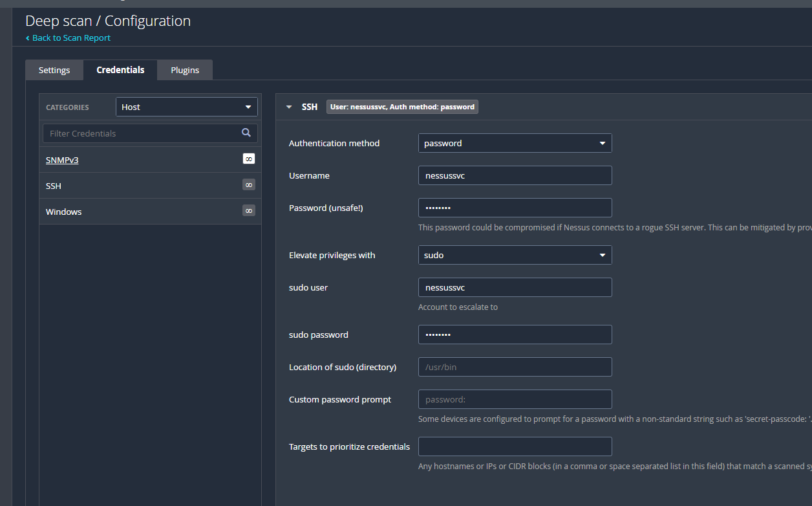Click the search magnifier in Filter Credentials
Image resolution: width=812 pixels, height=506 pixels.
[x=246, y=133]
